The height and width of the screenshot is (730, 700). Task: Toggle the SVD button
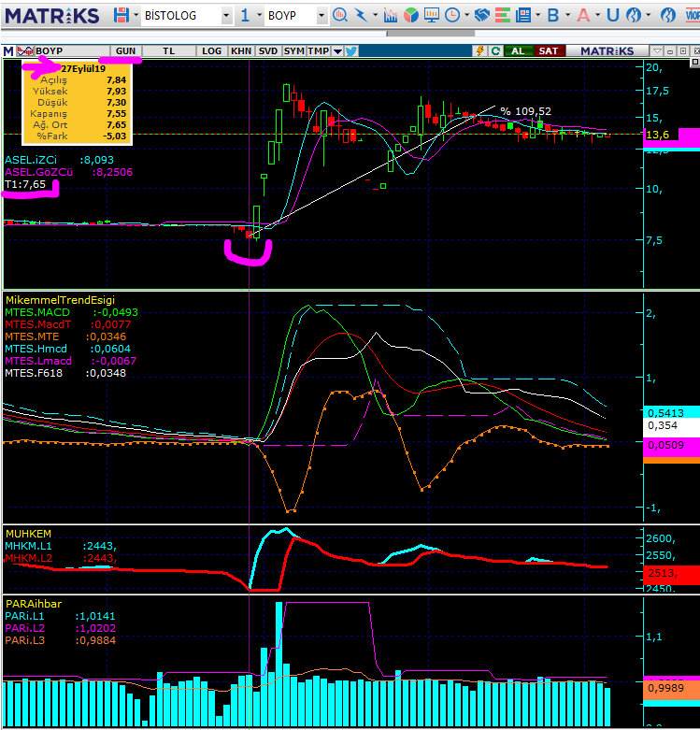click(x=268, y=50)
